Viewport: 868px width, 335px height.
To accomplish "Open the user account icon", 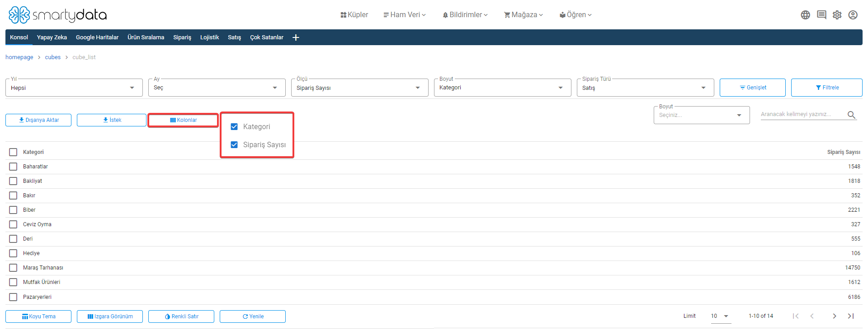I will point(853,15).
